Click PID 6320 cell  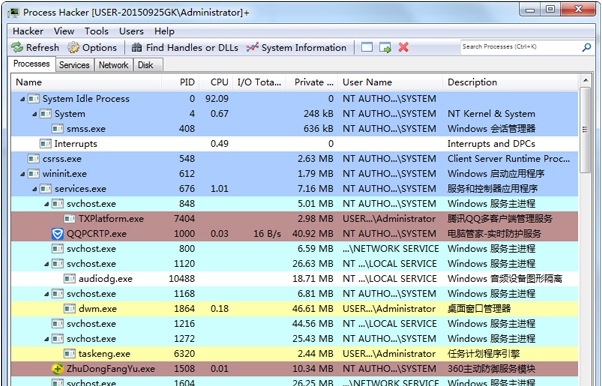coord(184,354)
